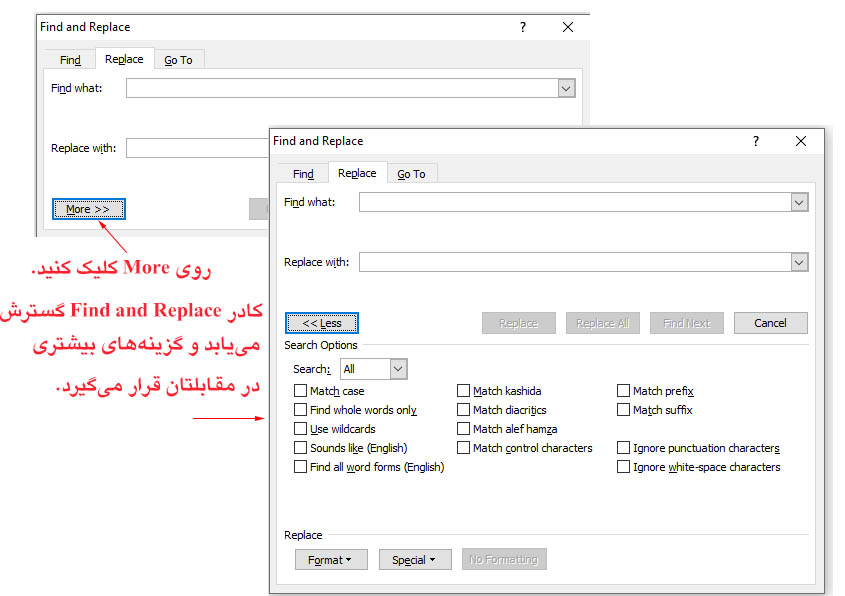
Task: Check the Match kashida option
Action: (x=464, y=391)
